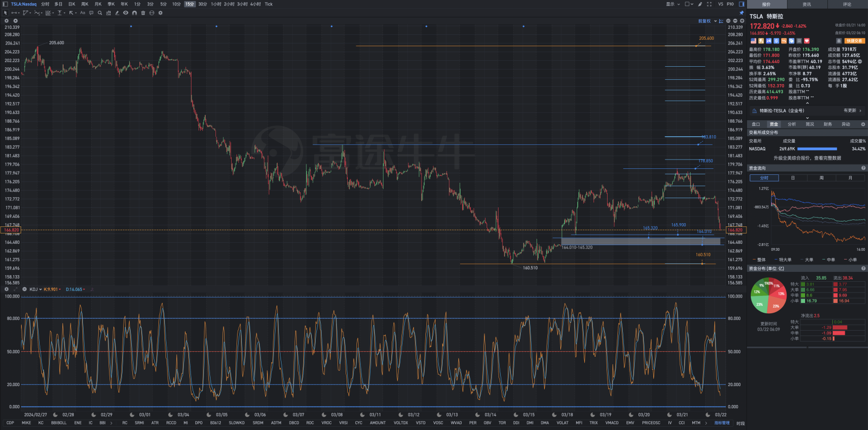Click NASDAQ volume share bar
Screen dimensions: 868x430
pyautogui.click(x=817, y=149)
